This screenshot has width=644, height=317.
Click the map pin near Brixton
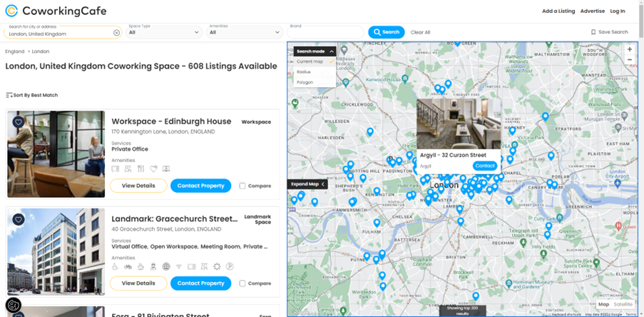click(461, 221)
